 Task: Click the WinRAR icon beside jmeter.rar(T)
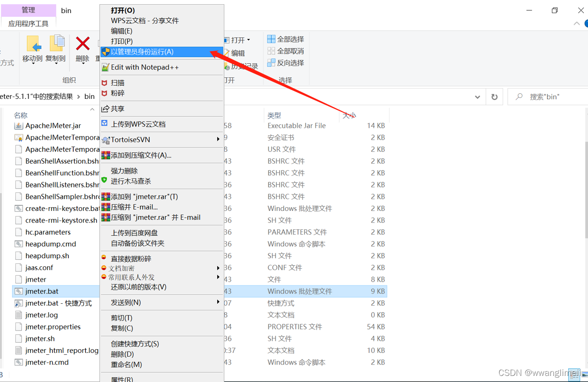(x=106, y=196)
